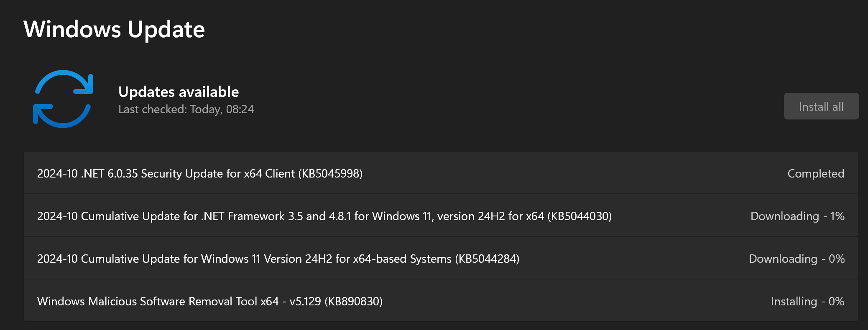Click the KB5044284 identifier text
The height and width of the screenshot is (330, 868).
(x=487, y=259)
